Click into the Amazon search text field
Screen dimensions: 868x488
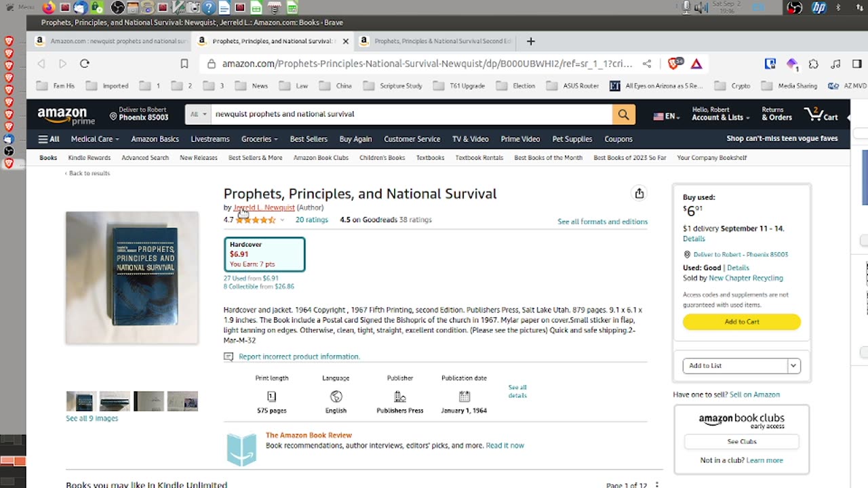coord(411,115)
